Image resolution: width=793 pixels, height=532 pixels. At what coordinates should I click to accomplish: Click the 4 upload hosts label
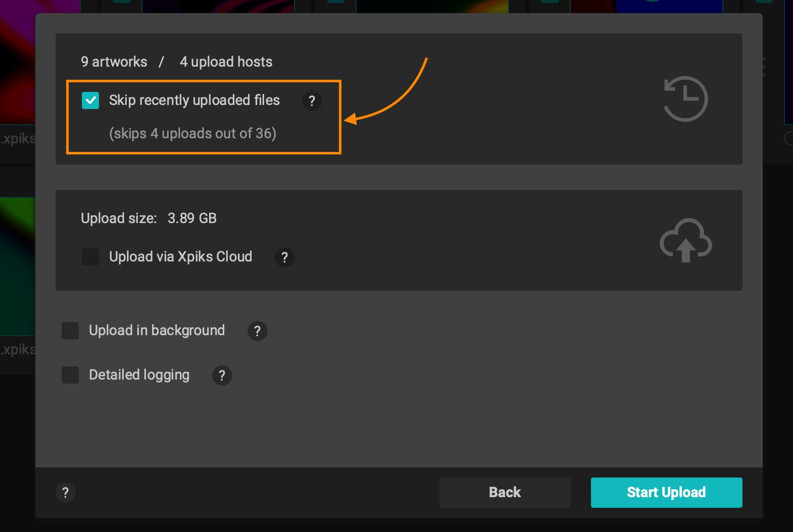point(226,62)
